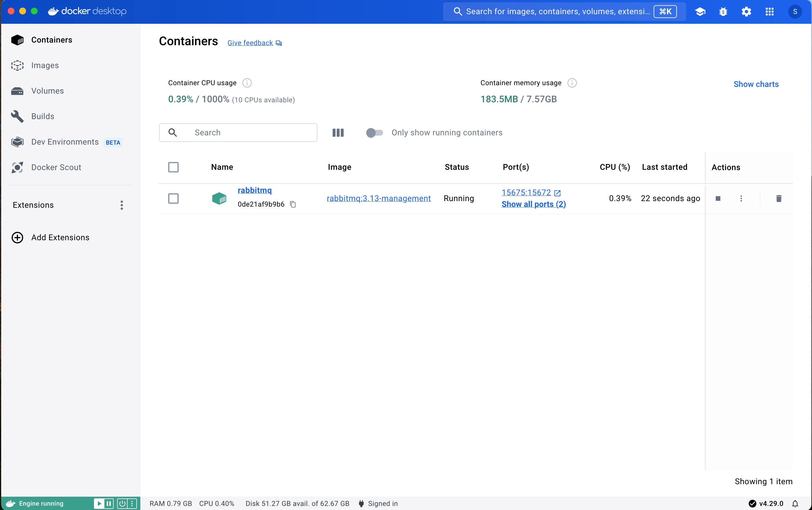The height and width of the screenshot is (510, 812).
Task: Pause the Docker engine
Action: point(109,504)
